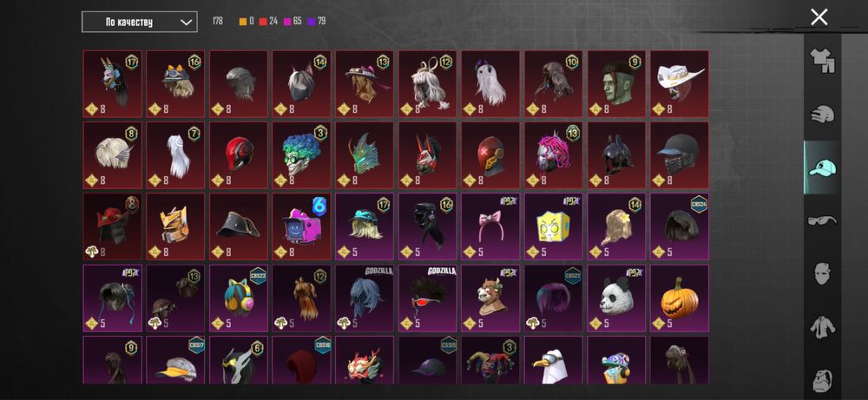Select the panda head mask item
868x400 pixels.
616,298
